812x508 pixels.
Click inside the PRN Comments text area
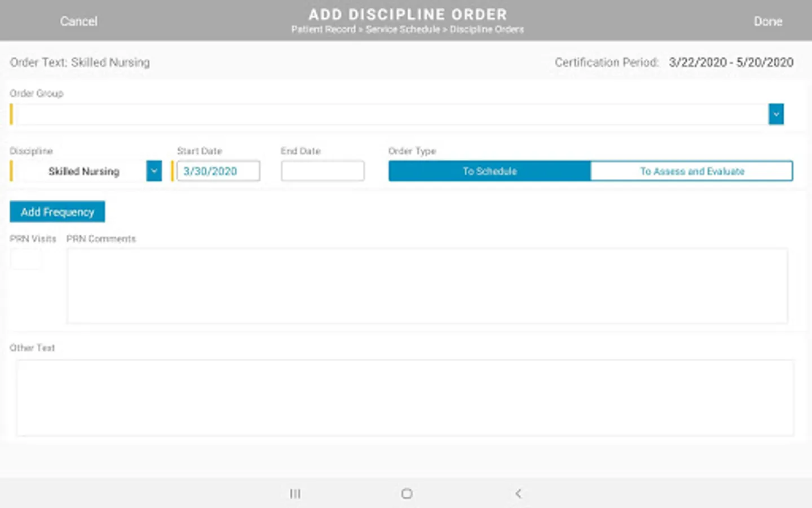(427, 286)
